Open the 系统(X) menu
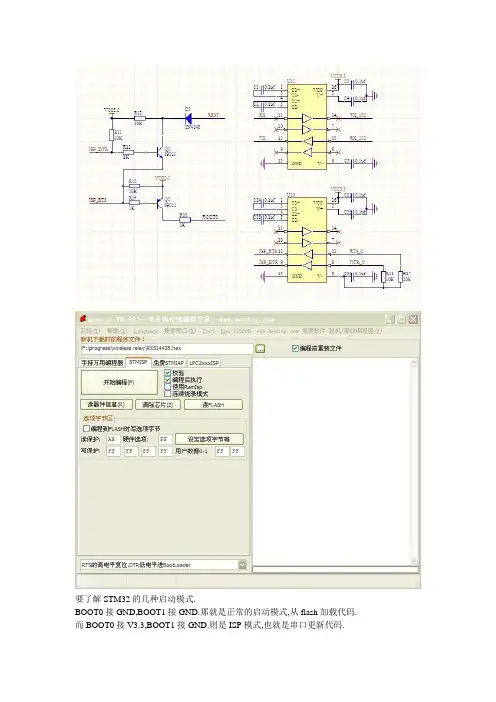496x702 pixels. (x=90, y=331)
